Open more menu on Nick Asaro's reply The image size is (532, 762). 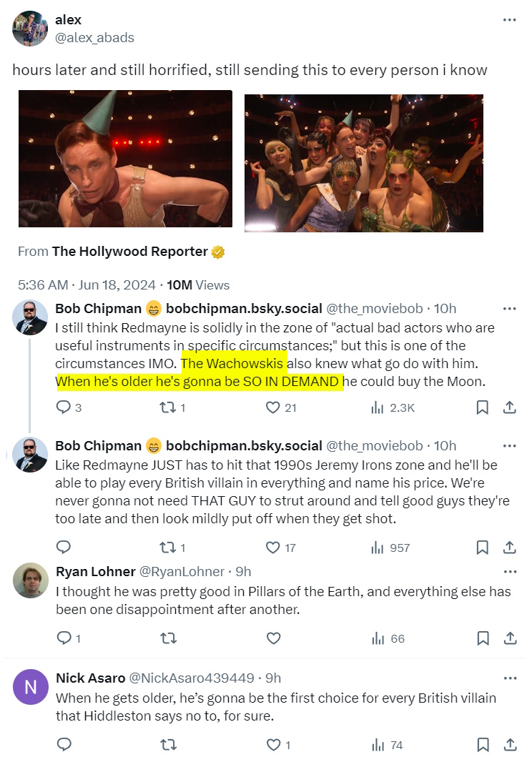pyautogui.click(x=509, y=678)
